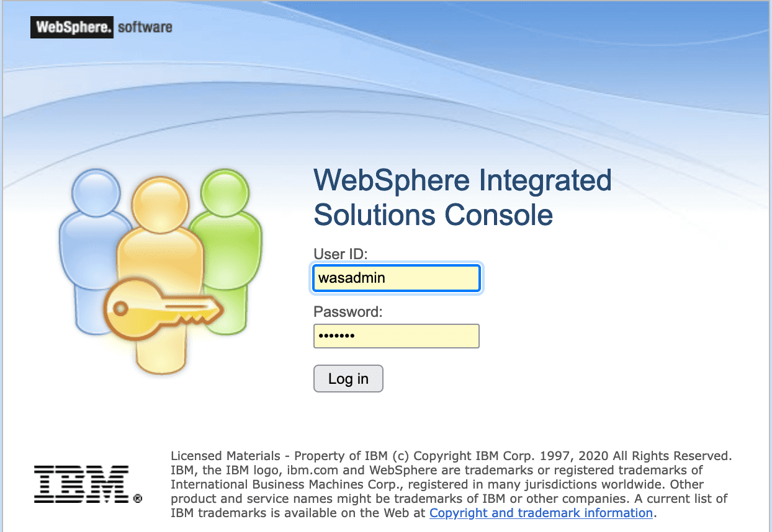Open the Copyright and trademark information link

[541, 513]
